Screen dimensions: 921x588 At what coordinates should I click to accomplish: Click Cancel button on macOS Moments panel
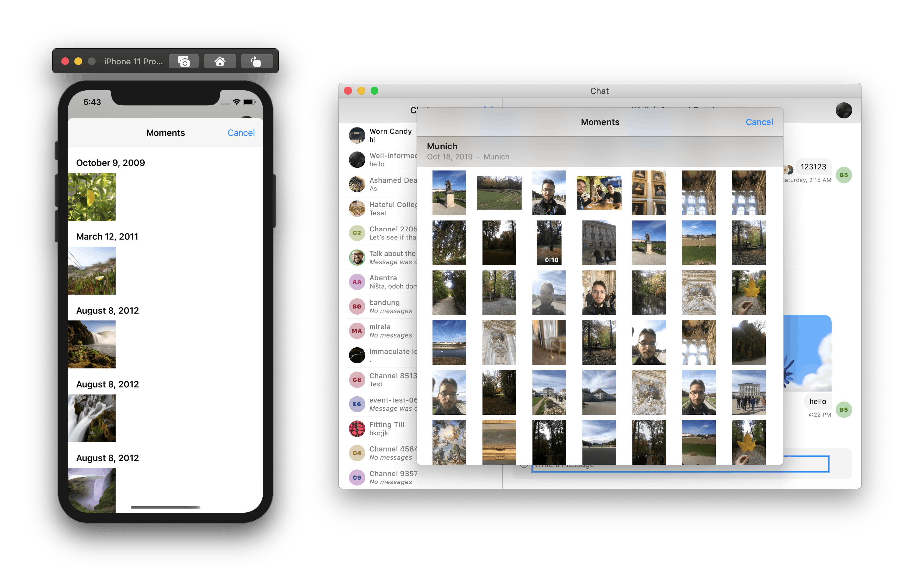tap(759, 121)
